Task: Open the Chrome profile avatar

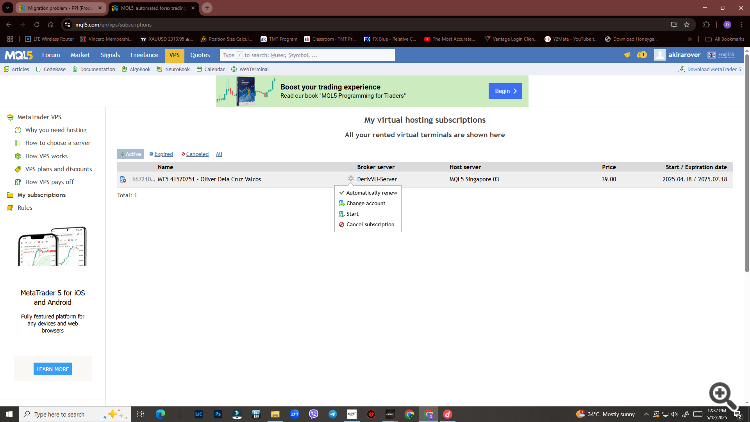Action: [727, 24]
